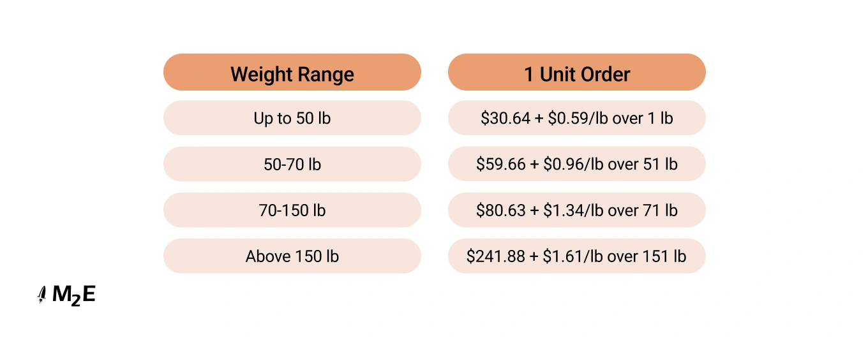Select the 1 Unit Order column header
Screen dimensions: 868x338
[577, 74]
